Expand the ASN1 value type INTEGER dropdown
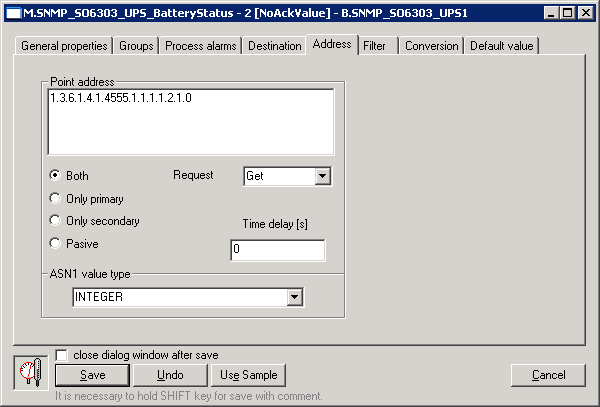 pos(294,297)
